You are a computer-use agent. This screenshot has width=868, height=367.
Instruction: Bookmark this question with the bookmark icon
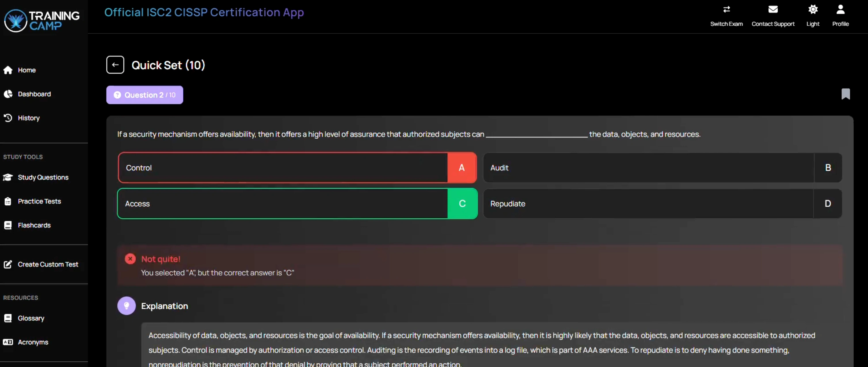pyautogui.click(x=845, y=94)
